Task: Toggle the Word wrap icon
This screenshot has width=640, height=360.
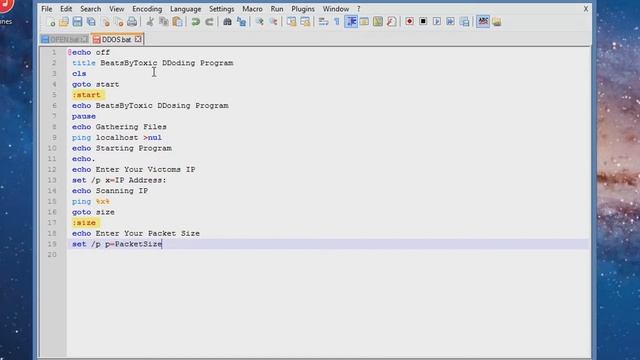Action: coord(323,22)
